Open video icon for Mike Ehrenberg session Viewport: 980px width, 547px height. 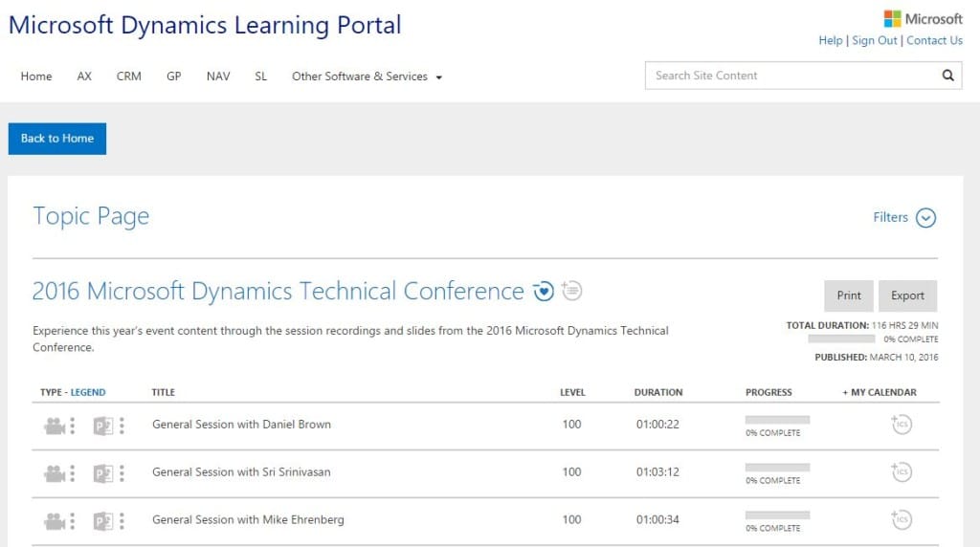pyautogui.click(x=55, y=521)
